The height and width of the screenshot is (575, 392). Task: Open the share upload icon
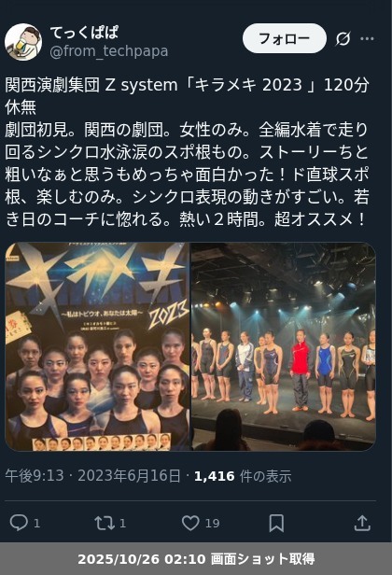(x=362, y=523)
